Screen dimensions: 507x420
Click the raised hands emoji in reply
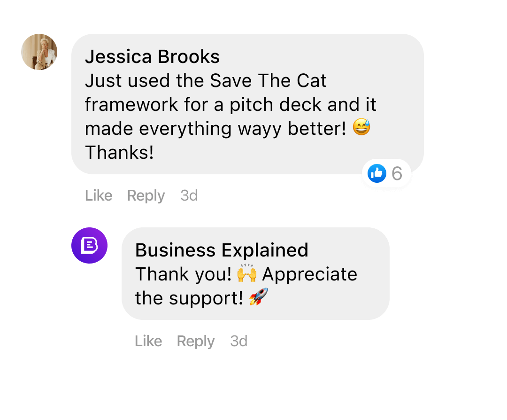[x=247, y=274]
